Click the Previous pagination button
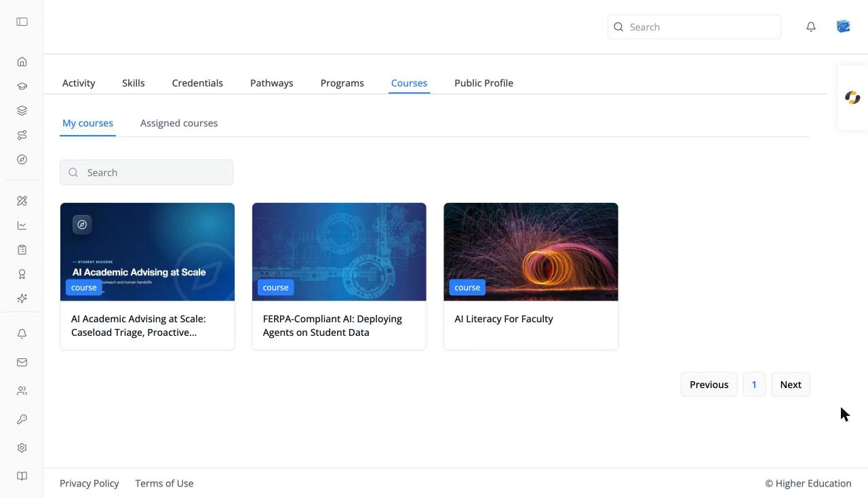The width and height of the screenshot is (868, 498). [x=709, y=385]
